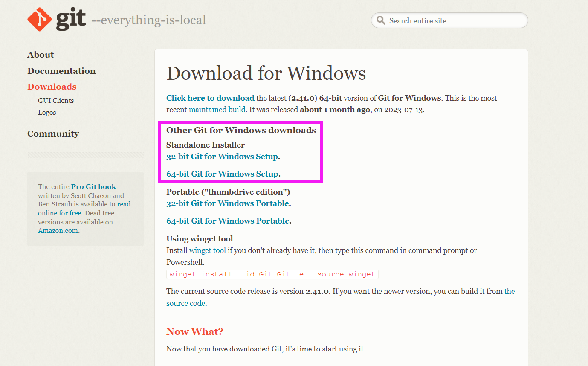Image resolution: width=588 pixels, height=366 pixels.
Task: Click the winget install command text
Action: [272, 274]
